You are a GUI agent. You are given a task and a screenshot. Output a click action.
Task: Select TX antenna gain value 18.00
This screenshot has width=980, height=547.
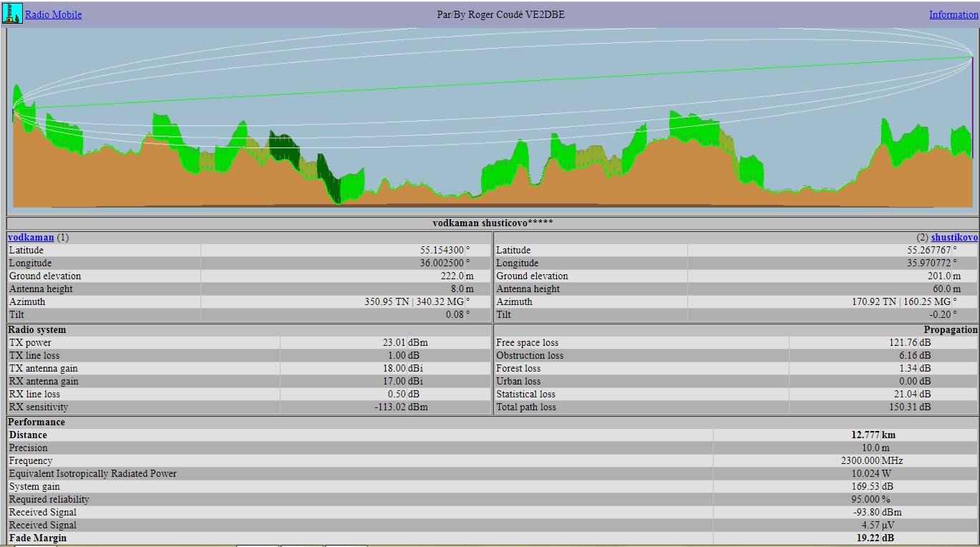click(x=394, y=368)
